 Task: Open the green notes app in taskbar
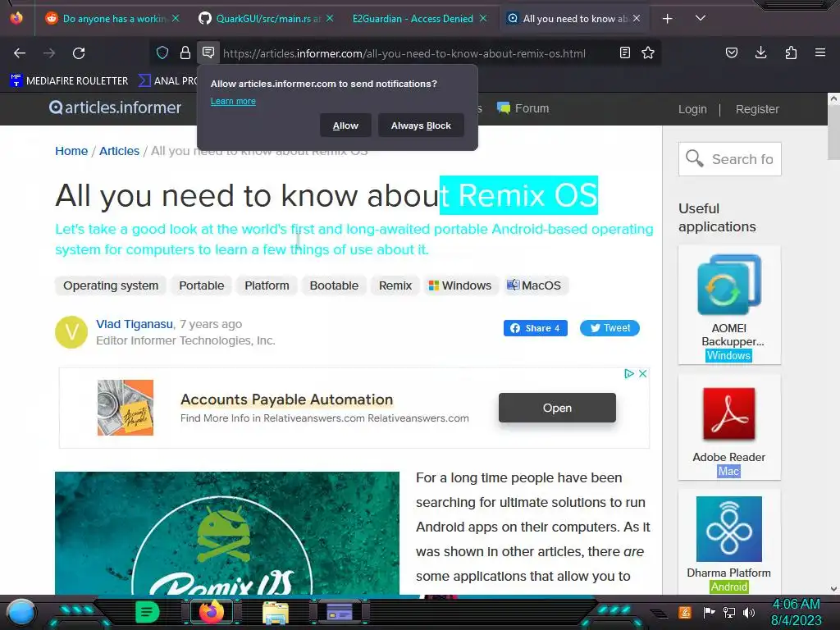[147, 612]
